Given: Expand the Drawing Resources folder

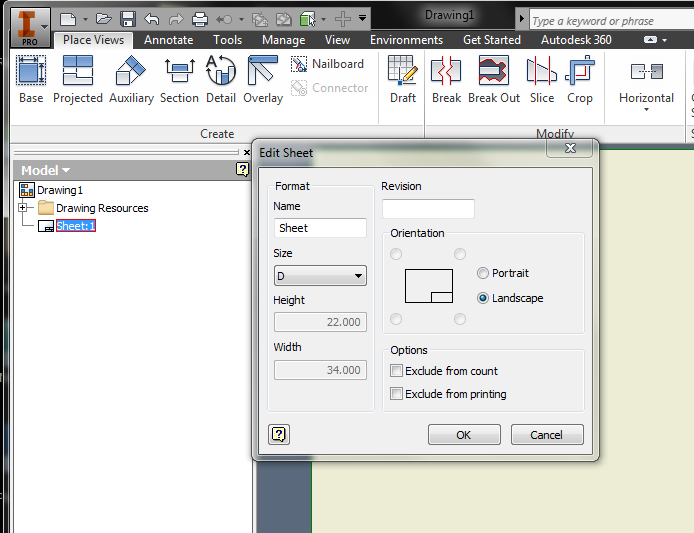Looking at the screenshot, I should 23,207.
